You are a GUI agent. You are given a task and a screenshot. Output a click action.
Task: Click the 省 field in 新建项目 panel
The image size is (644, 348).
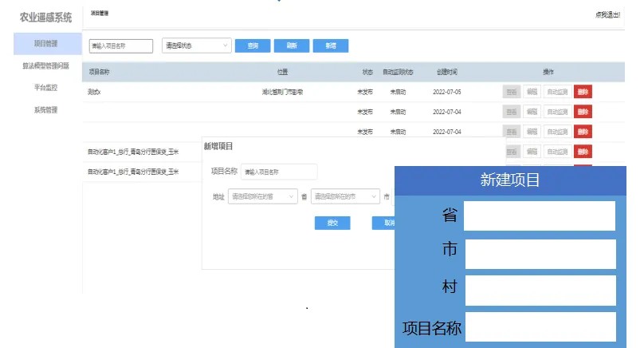click(540, 216)
